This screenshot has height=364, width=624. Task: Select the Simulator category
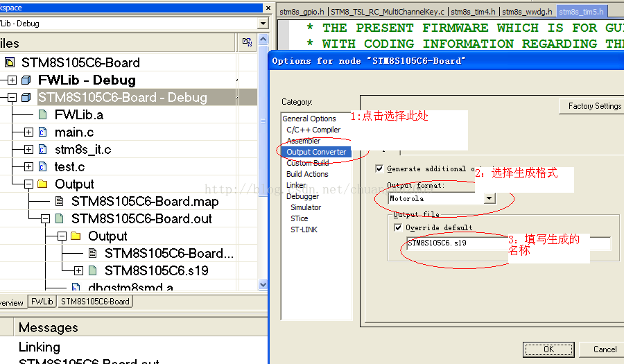click(306, 208)
